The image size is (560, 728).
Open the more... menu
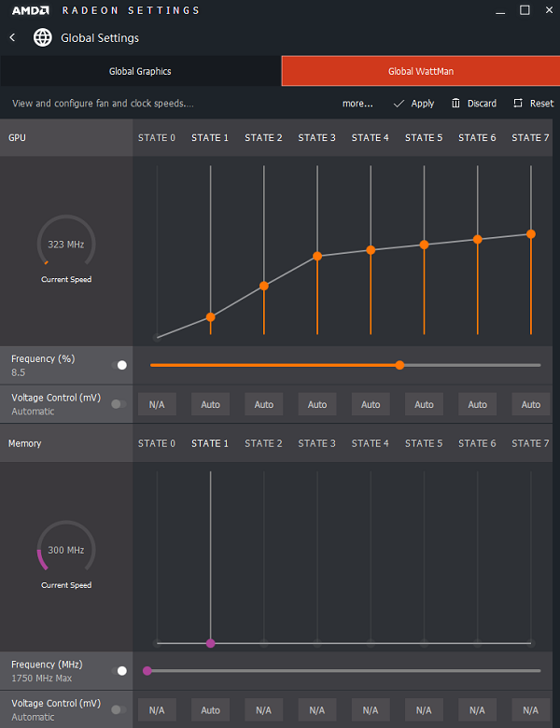(x=357, y=104)
